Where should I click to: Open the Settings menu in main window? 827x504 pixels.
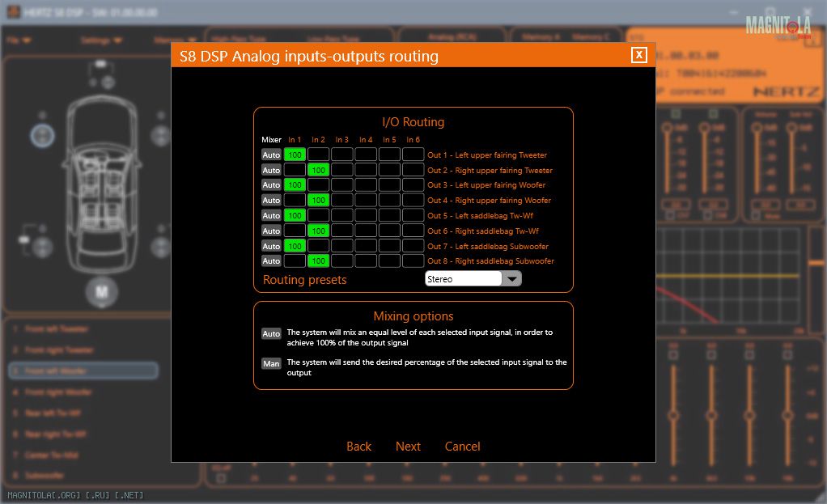coord(101,40)
